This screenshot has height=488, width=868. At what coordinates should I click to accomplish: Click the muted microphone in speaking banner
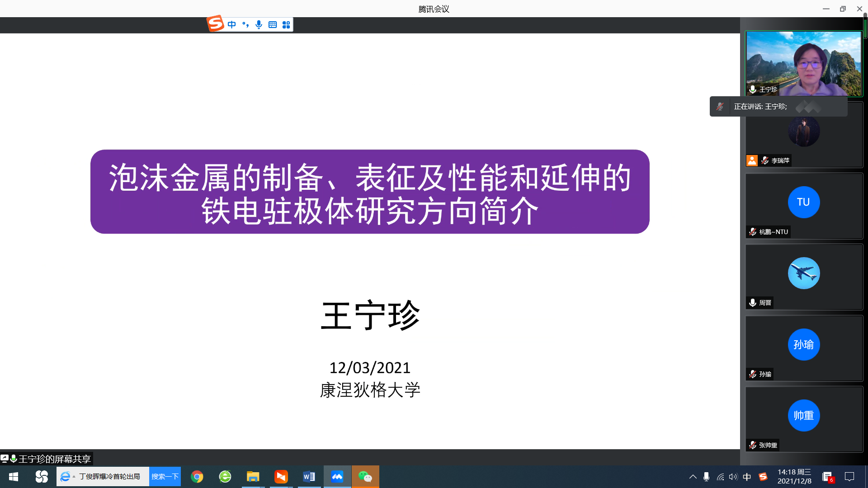pos(720,107)
